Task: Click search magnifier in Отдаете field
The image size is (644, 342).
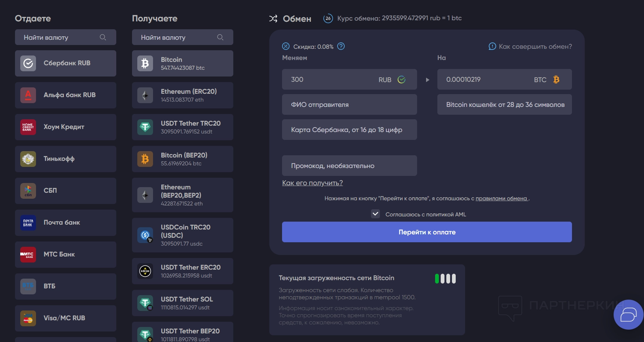Action: tap(103, 37)
